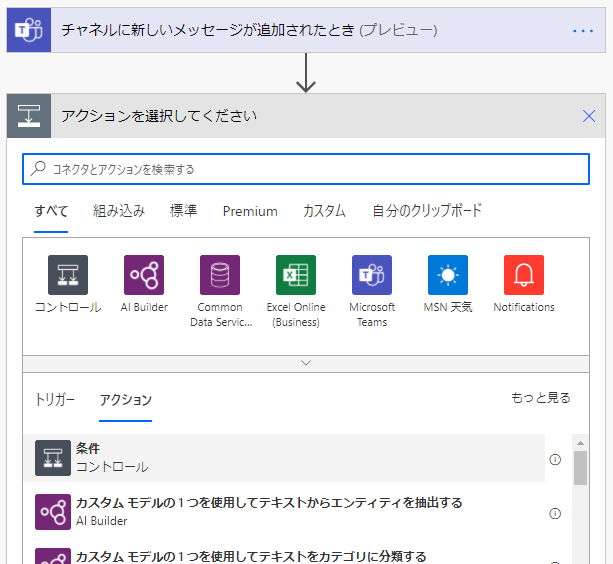Show info for the 条件 action

555,460
